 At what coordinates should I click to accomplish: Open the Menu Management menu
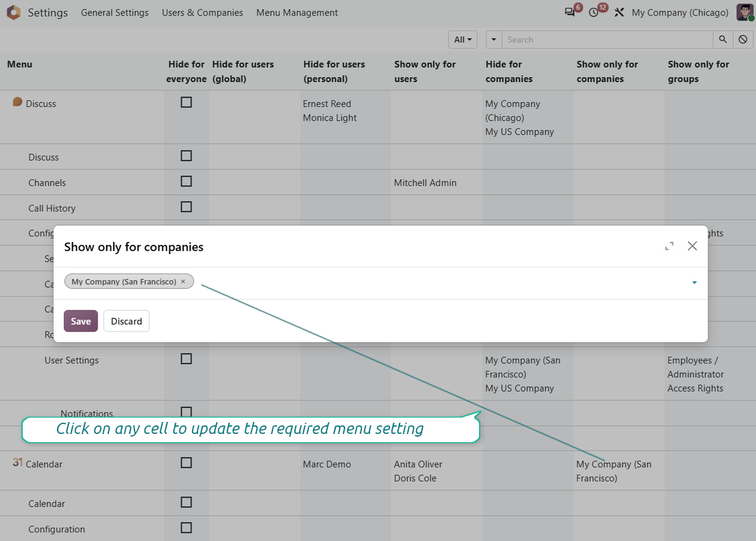[297, 13]
